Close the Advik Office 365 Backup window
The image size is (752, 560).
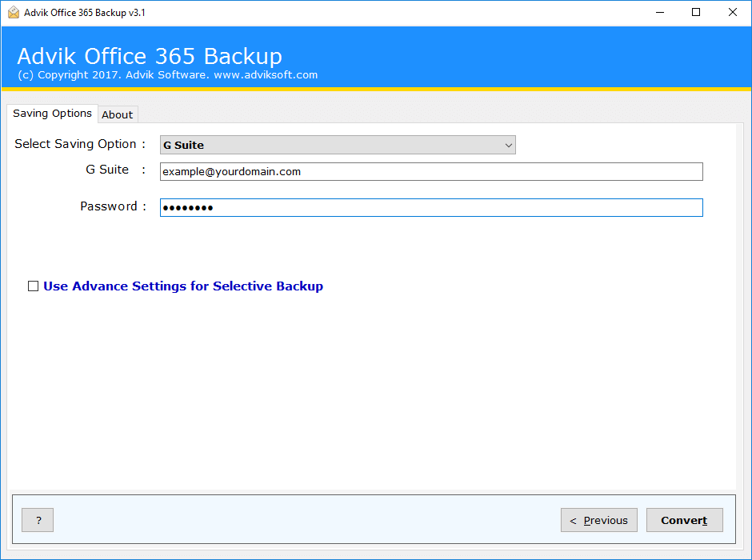[732, 13]
